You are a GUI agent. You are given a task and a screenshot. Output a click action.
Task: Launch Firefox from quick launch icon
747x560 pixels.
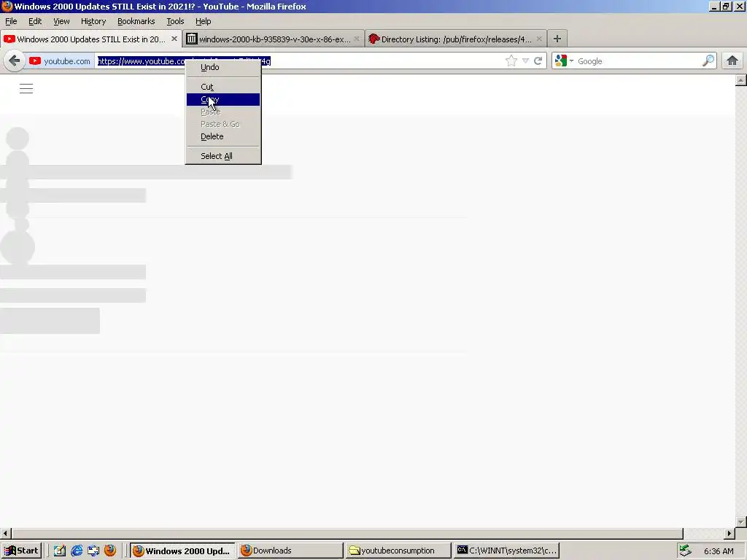pyautogui.click(x=110, y=551)
